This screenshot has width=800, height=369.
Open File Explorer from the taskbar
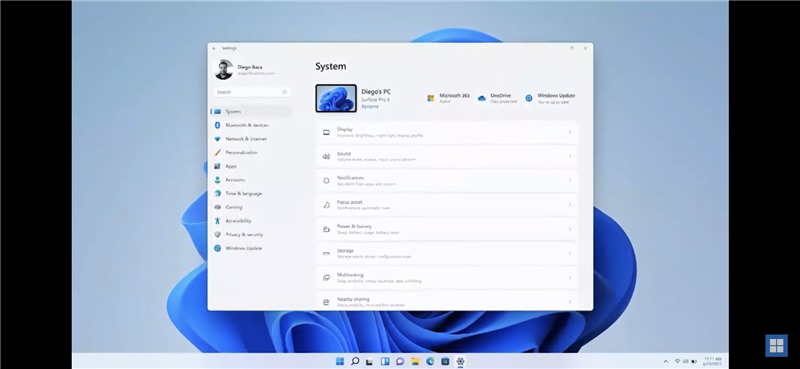pyautogui.click(x=415, y=361)
